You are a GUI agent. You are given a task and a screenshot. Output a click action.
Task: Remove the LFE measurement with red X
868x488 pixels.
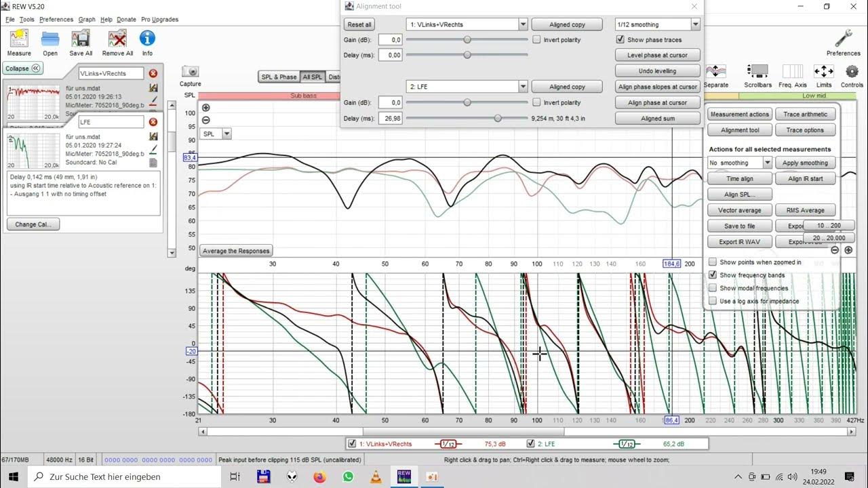(x=153, y=122)
